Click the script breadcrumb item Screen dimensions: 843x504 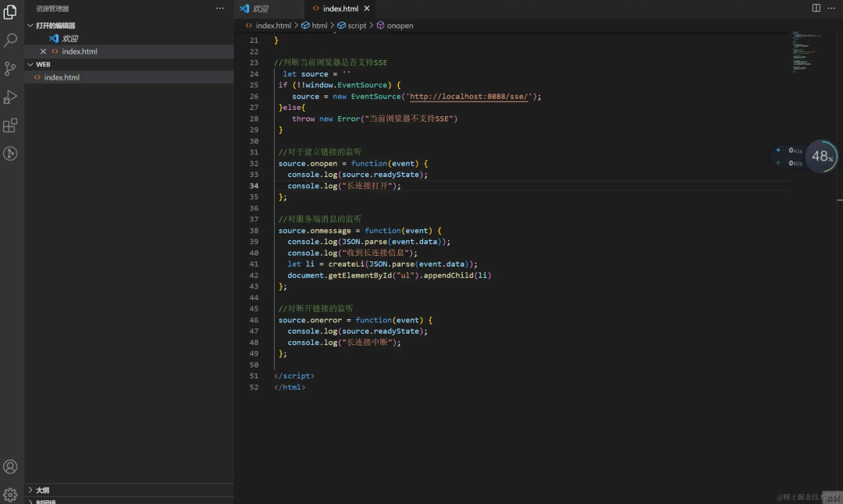tap(357, 26)
